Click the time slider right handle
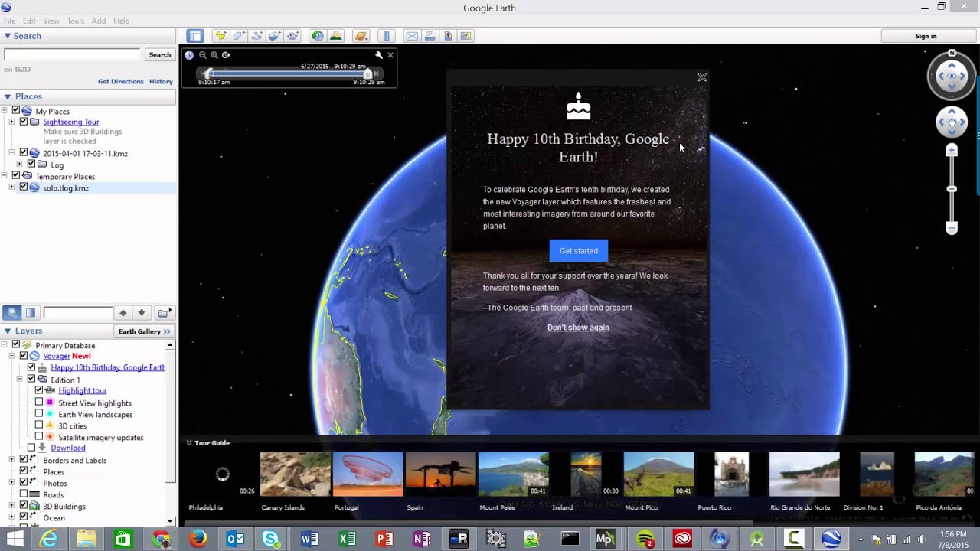 (367, 73)
